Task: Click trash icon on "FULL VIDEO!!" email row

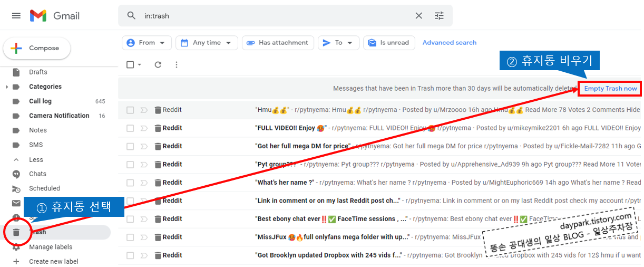Action: (158, 128)
